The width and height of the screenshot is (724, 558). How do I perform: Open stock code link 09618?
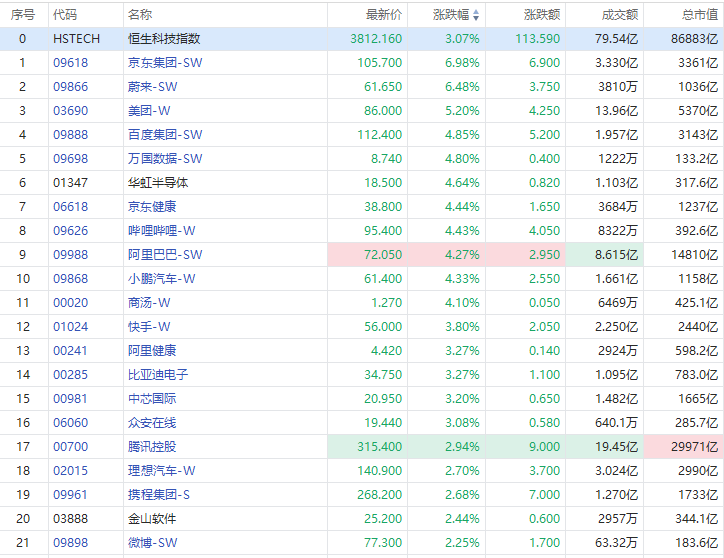tap(70, 63)
